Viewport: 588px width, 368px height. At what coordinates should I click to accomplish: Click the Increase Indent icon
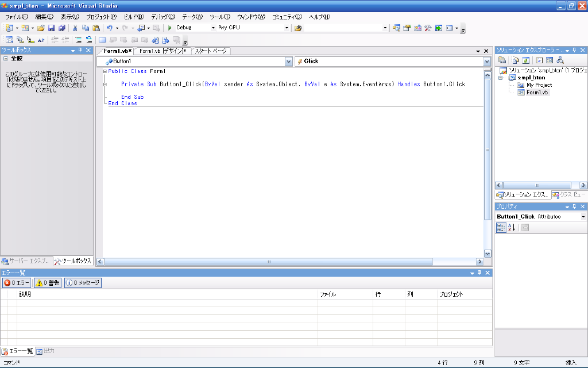[x=65, y=40]
